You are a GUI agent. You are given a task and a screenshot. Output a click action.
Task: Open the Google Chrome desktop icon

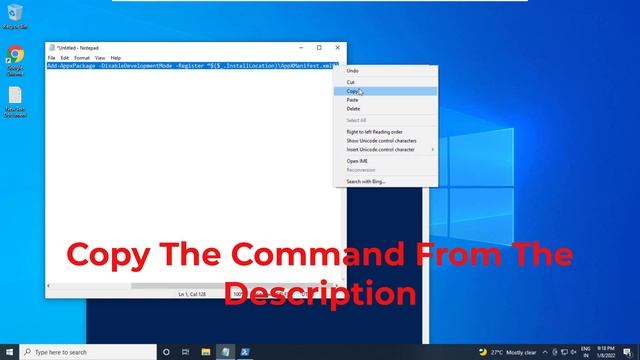point(15,60)
